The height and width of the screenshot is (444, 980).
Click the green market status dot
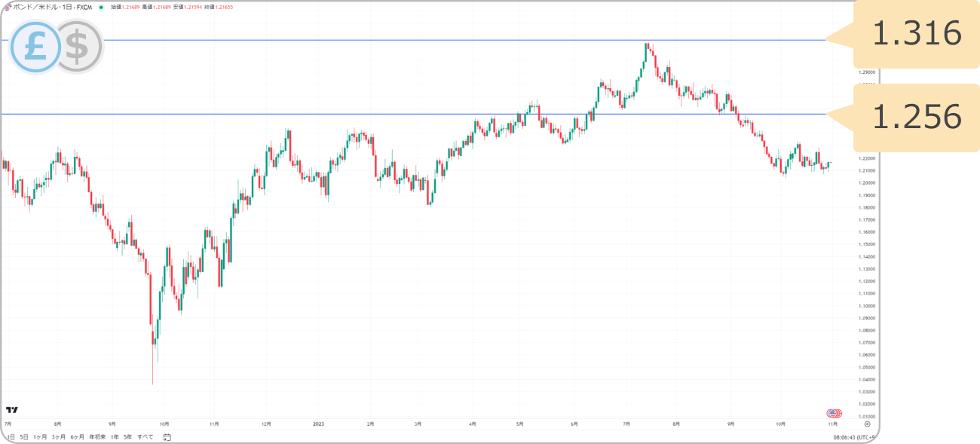tap(101, 7)
